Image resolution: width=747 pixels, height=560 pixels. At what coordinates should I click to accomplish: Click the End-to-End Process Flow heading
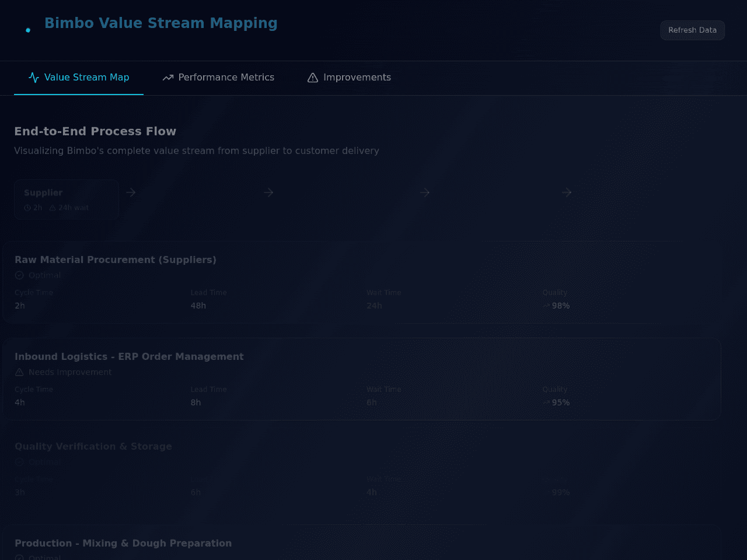[x=95, y=131]
